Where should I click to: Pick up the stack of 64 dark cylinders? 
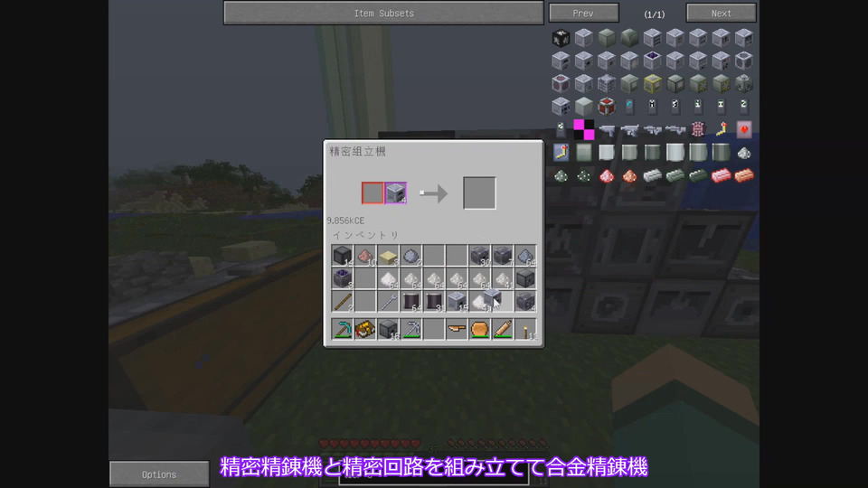click(x=411, y=302)
